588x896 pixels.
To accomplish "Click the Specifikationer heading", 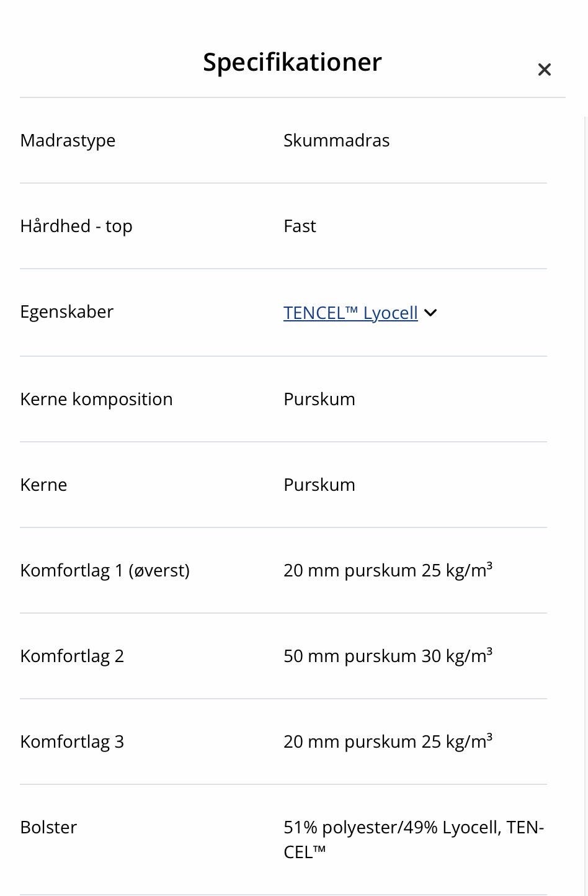I will click(x=292, y=62).
